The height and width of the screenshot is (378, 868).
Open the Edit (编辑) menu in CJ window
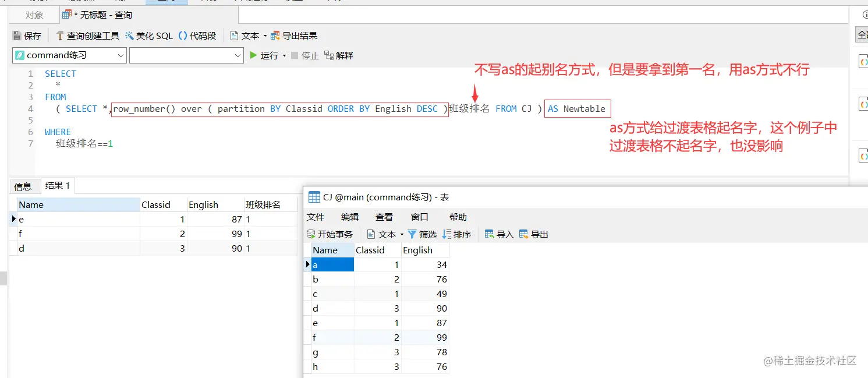pyautogui.click(x=350, y=217)
